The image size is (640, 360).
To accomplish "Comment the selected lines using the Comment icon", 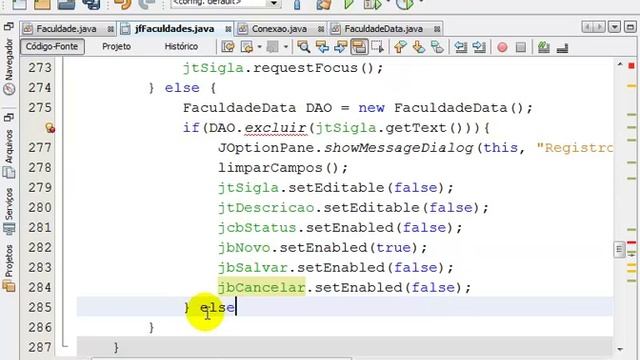I will [543, 47].
